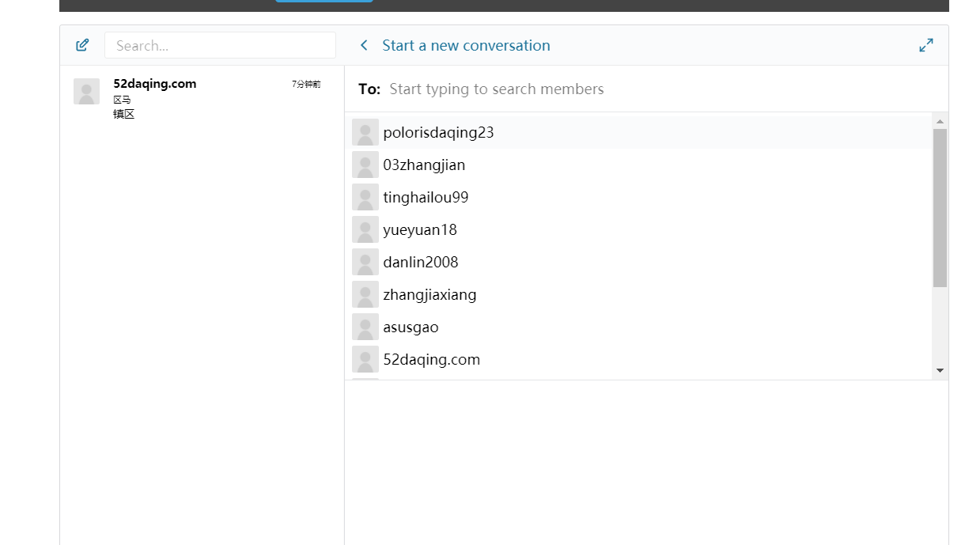980x545 pixels.
Task: Select asusgao from the member list
Action: click(411, 327)
